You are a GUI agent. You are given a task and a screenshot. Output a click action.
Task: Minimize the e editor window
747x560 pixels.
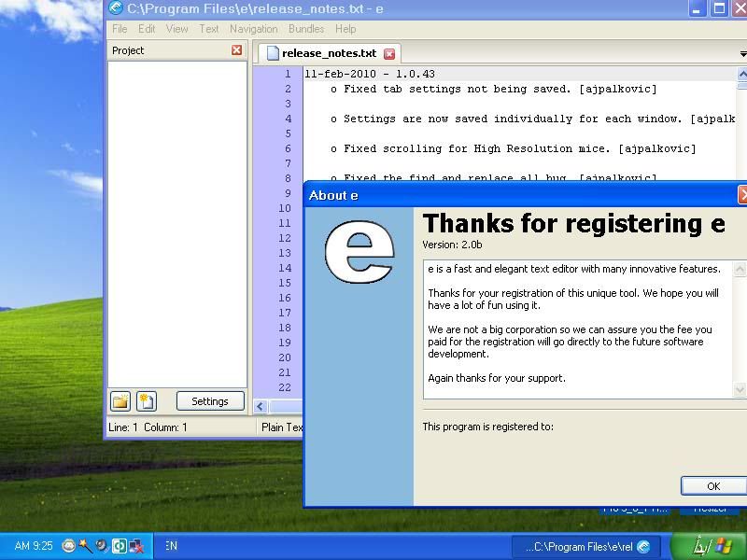point(697,8)
